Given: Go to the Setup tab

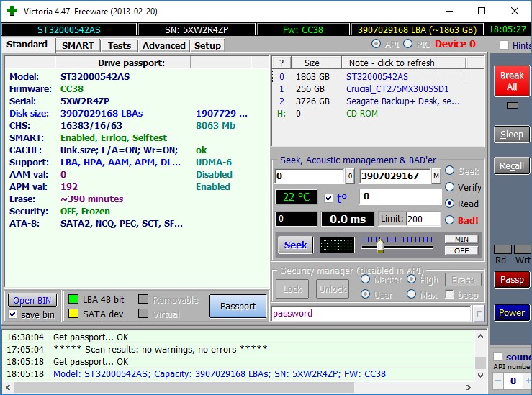Looking at the screenshot, I should [x=207, y=45].
